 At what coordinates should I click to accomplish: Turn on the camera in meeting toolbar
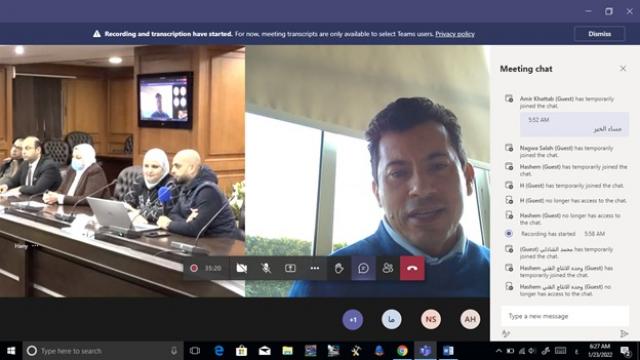[242, 268]
